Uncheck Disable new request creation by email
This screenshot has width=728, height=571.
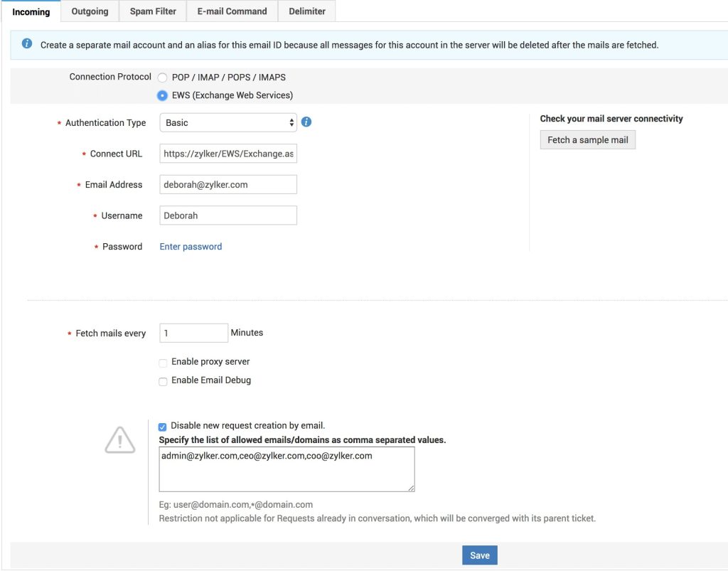[163, 427]
